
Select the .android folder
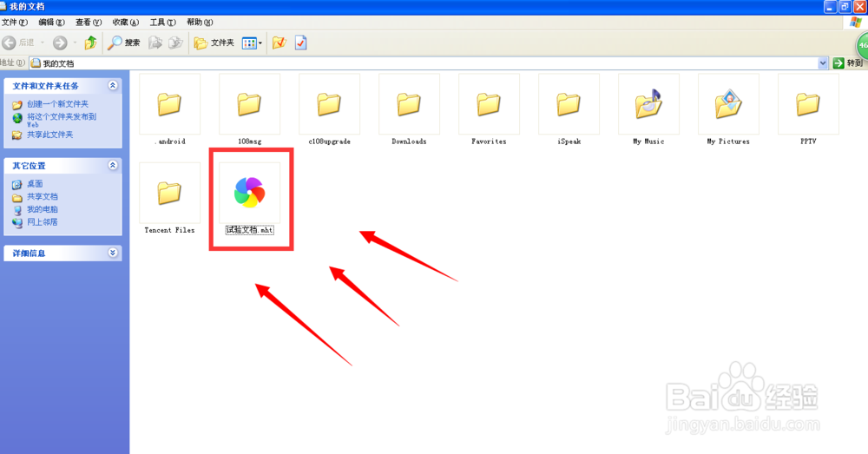pos(169,104)
